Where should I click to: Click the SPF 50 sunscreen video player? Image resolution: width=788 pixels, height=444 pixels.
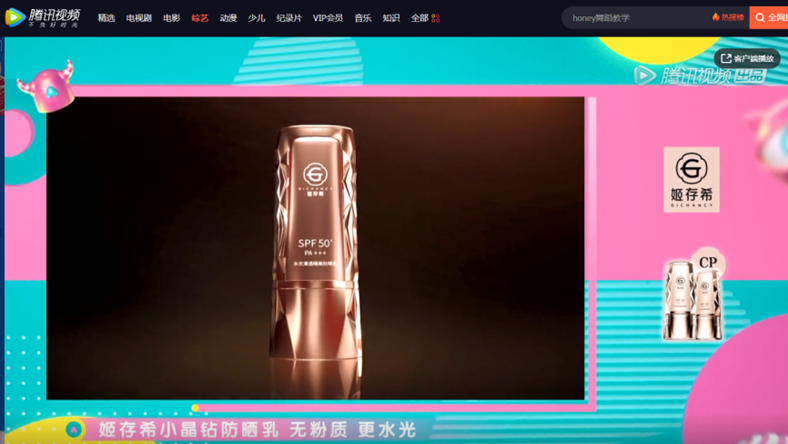click(316, 248)
